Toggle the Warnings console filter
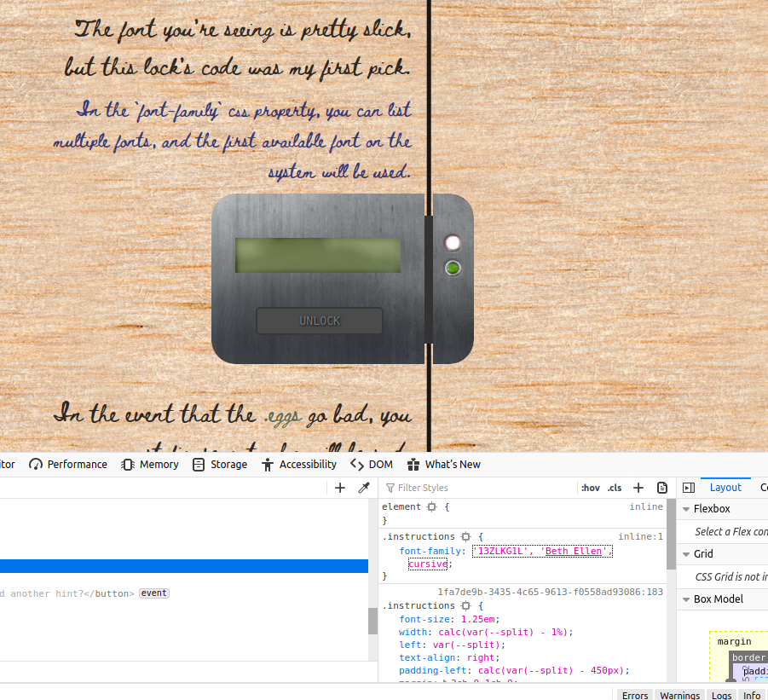The width and height of the screenshot is (768, 700). point(680,696)
